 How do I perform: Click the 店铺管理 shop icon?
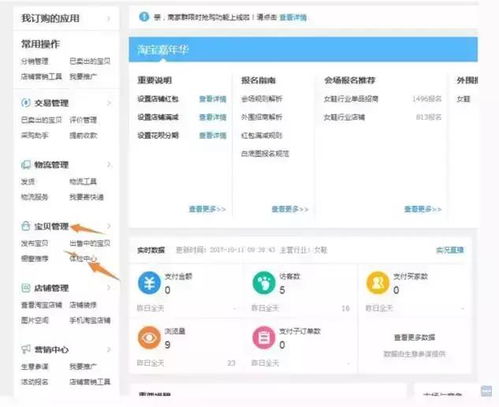coord(26,288)
